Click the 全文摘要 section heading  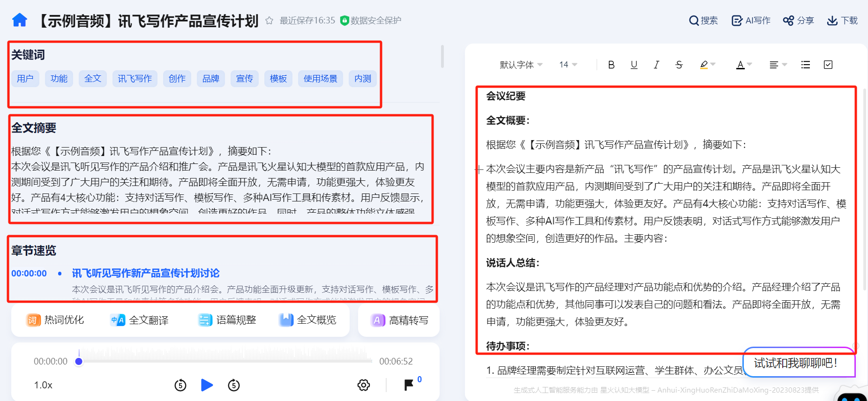pos(34,128)
